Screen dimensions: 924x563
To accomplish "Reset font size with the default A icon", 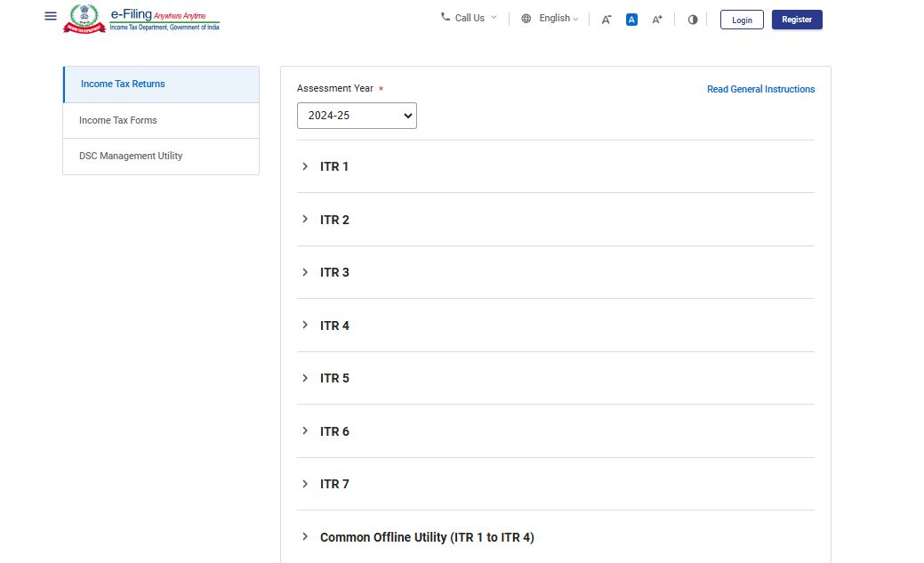I will pyautogui.click(x=631, y=20).
